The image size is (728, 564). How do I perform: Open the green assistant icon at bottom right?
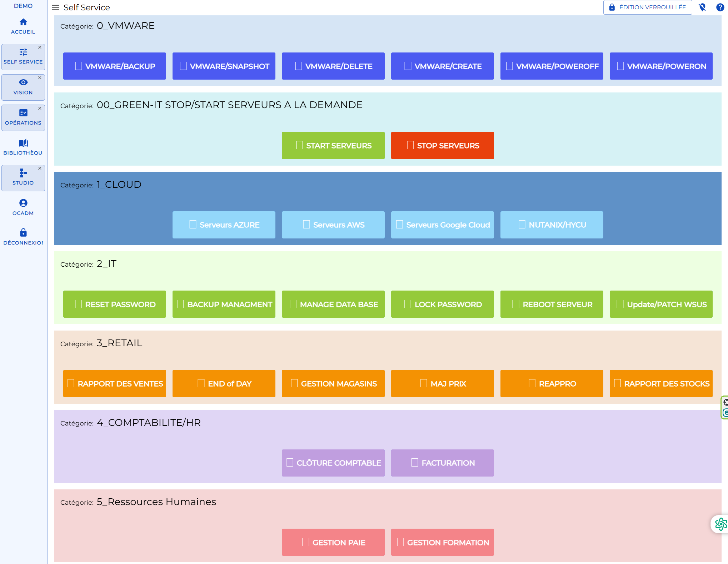(720, 524)
